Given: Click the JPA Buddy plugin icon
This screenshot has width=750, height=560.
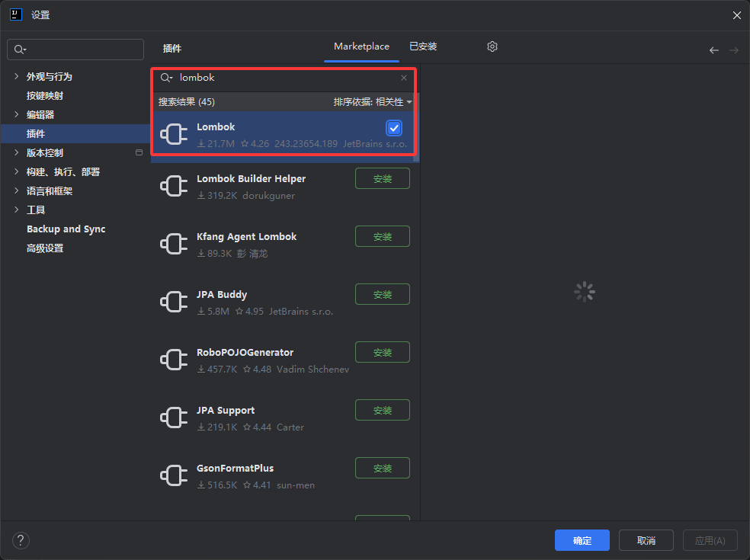Looking at the screenshot, I should pyautogui.click(x=174, y=302).
